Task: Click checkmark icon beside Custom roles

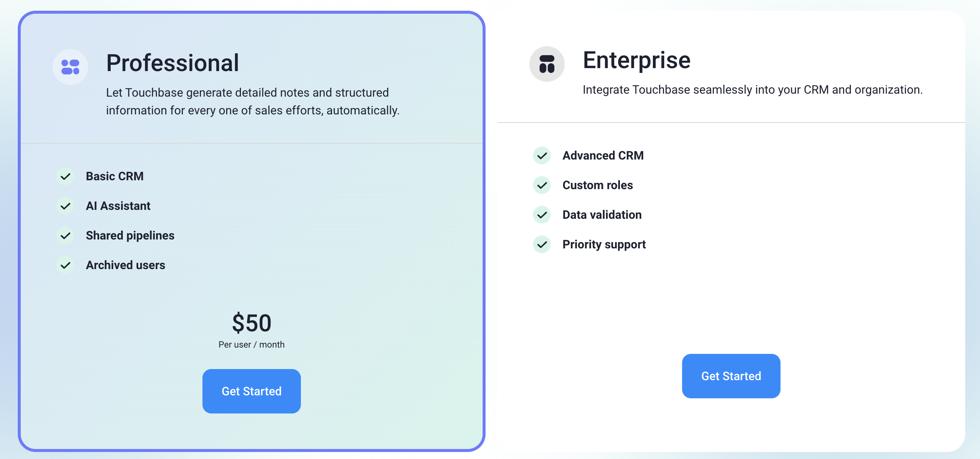Action: pos(542,185)
